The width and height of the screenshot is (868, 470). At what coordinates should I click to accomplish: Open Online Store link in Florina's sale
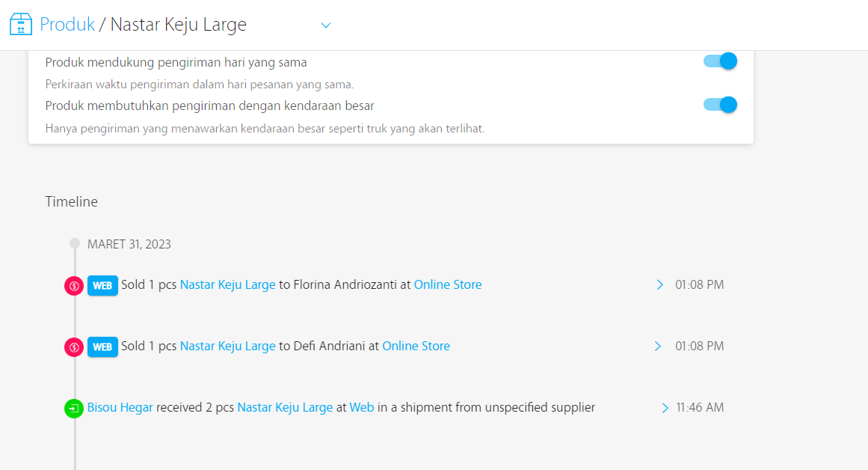click(447, 284)
